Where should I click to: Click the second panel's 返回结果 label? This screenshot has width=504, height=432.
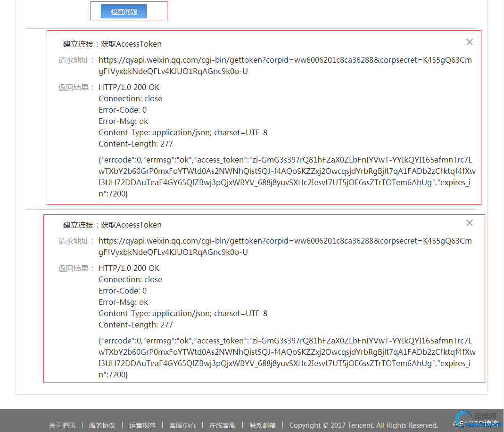tap(76, 268)
